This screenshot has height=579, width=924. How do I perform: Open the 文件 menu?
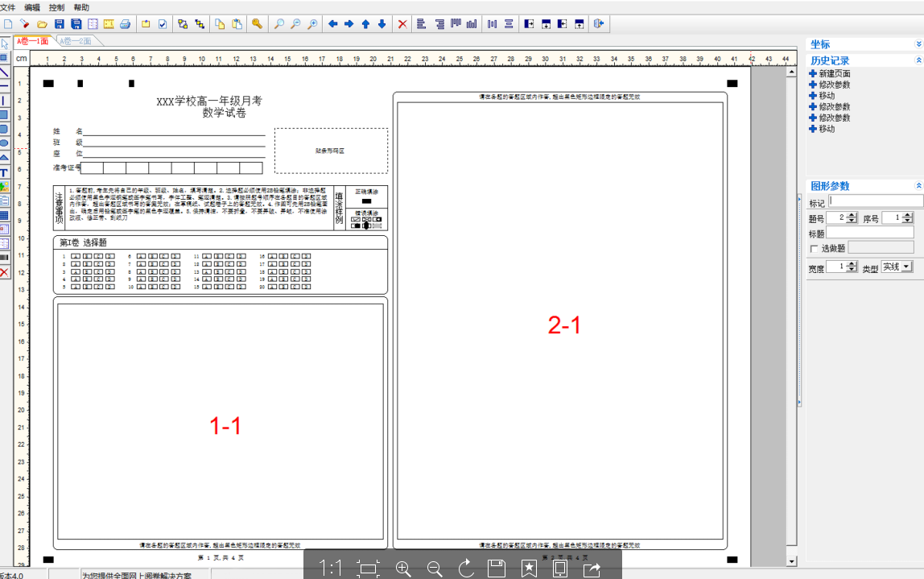tap(8, 8)
